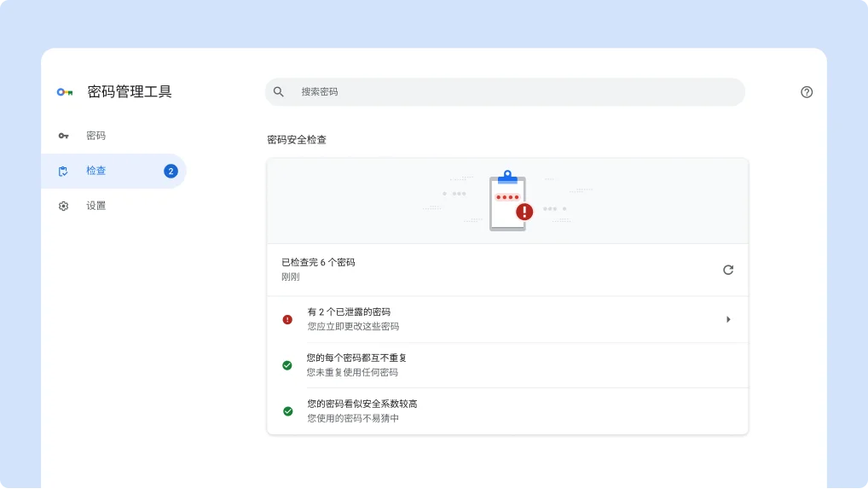Select the 检查 sidebar tab
The image size is (868, 489).
(x=95, y=171)
